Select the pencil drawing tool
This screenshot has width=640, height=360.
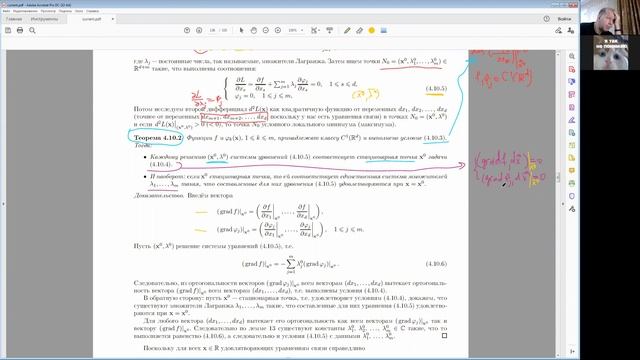click(347, 30)
